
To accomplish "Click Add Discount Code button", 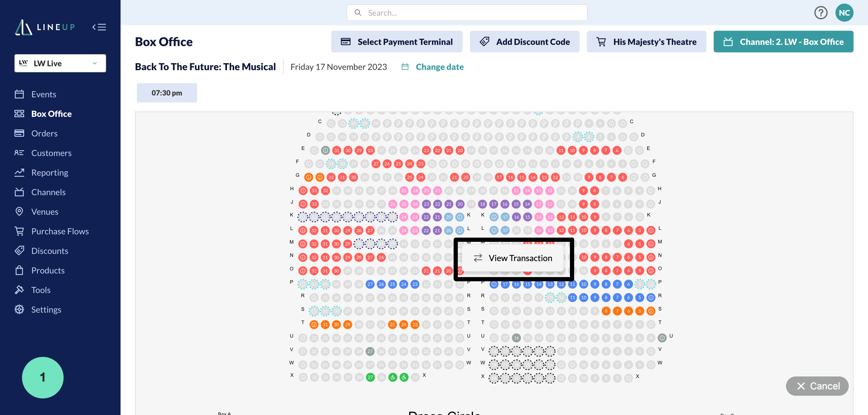I will point(524,41).
